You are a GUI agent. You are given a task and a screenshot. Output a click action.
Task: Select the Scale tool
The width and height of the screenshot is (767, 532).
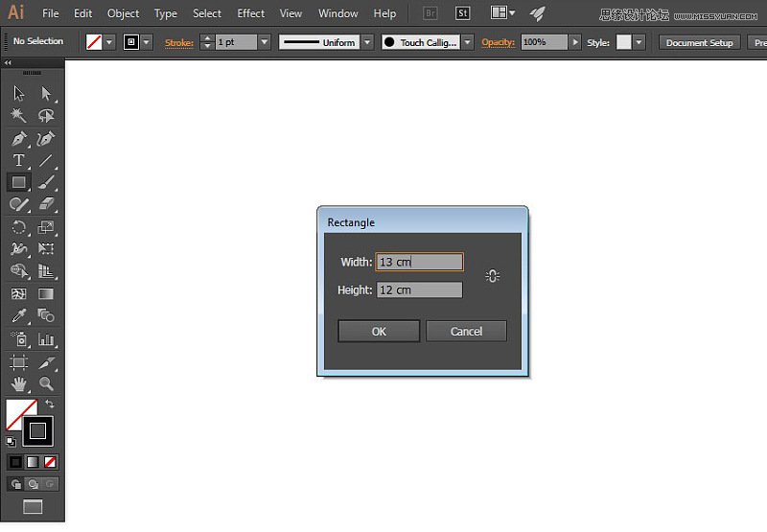tap(46, 227)
